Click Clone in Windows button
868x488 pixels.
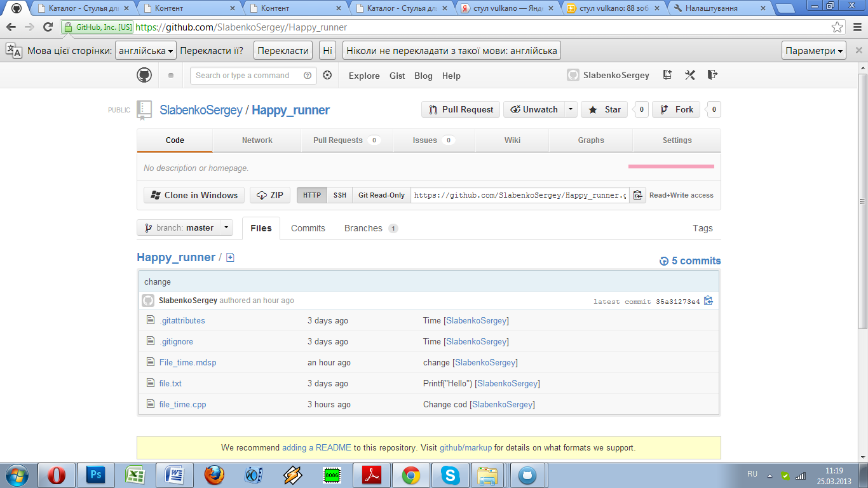[194, 195]
